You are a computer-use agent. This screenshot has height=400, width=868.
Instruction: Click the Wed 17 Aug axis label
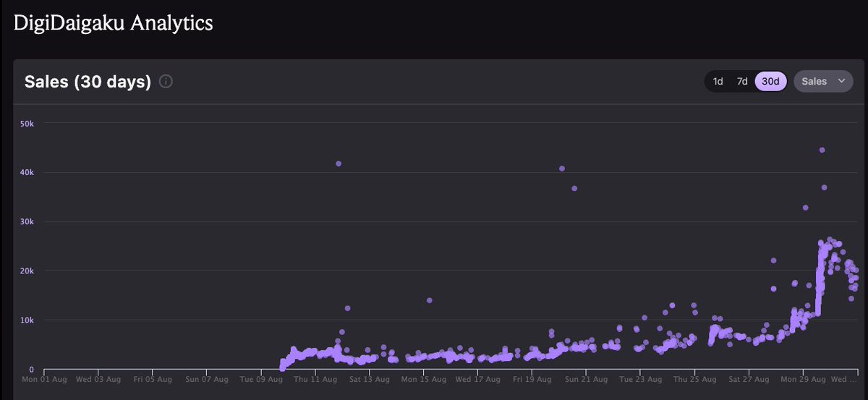(x=478, y=378)
